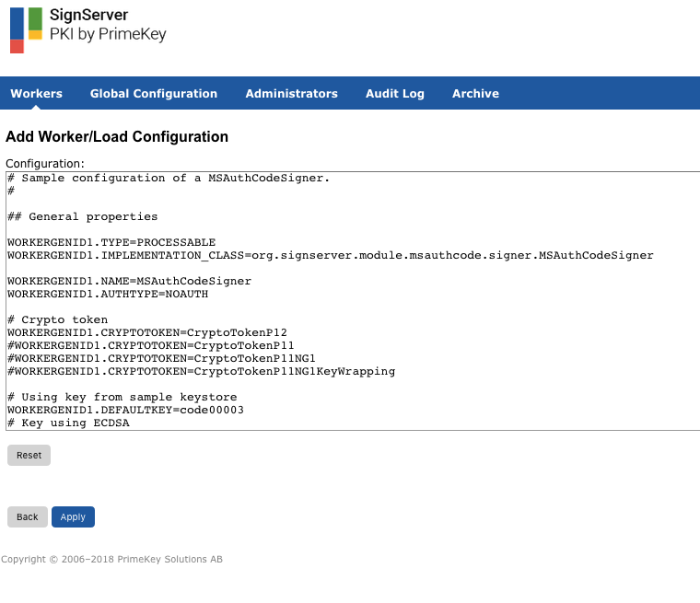Place cursor in the IMPLEMENTATION_CLASS property line
Image resolution: width=700 pixels, height=603 pixels.
[330, 256]
